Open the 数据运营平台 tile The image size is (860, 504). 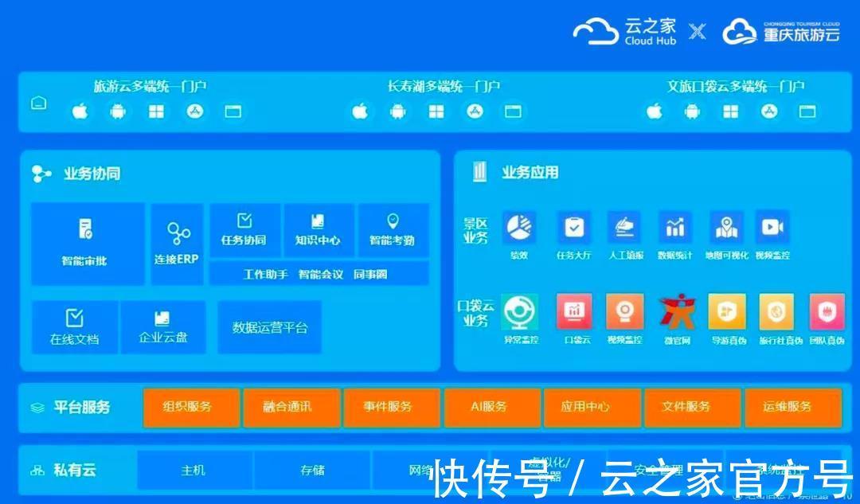pos(269,327)
